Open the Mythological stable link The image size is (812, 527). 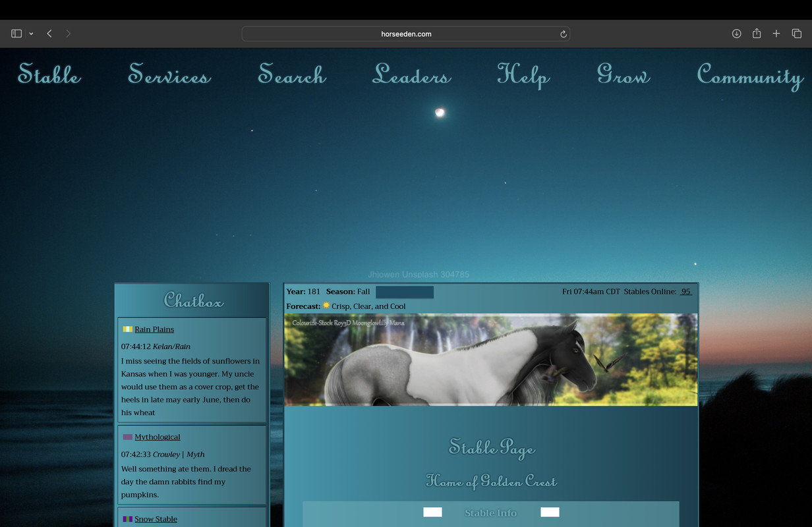[x=158, y=437]
